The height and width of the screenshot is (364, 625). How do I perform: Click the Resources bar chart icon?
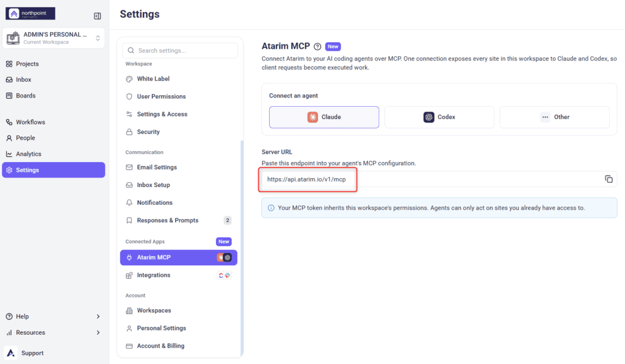click(x=9, y=332)
